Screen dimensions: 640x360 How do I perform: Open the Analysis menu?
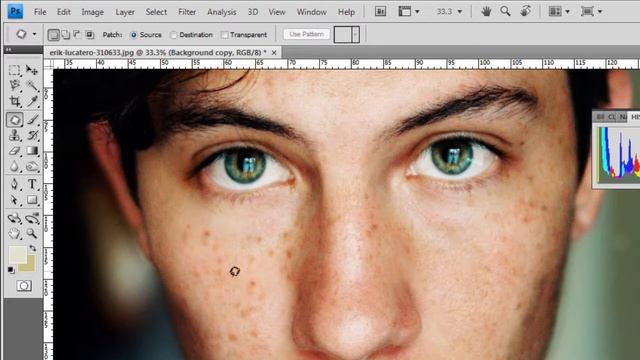pyautogui.click(x=222, y=12)
